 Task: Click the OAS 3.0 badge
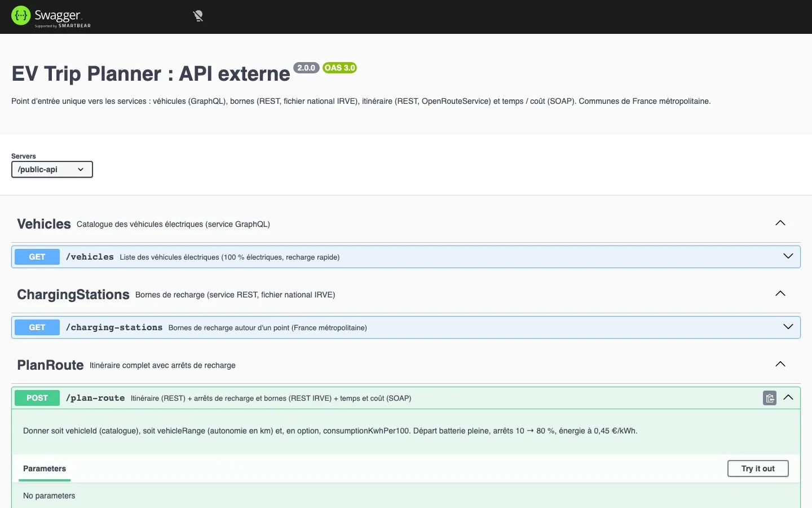339,68
